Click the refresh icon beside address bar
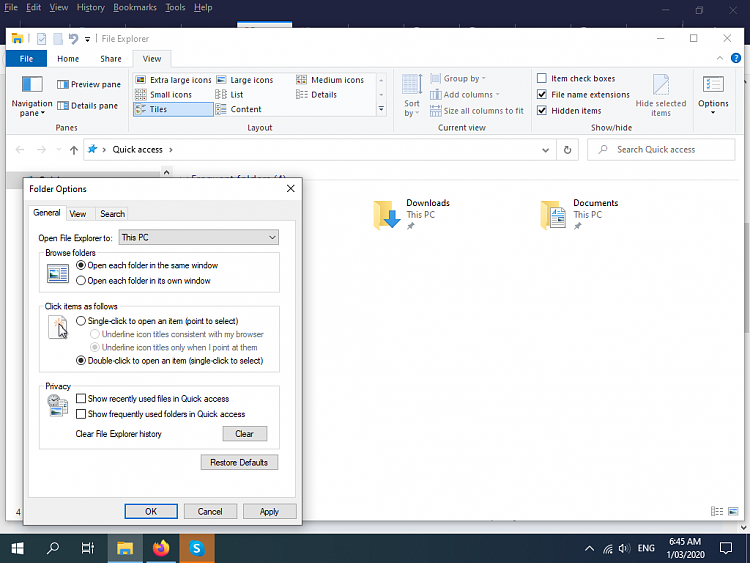Viewport: 750px width, 563px height. click(x=568, y=150)
